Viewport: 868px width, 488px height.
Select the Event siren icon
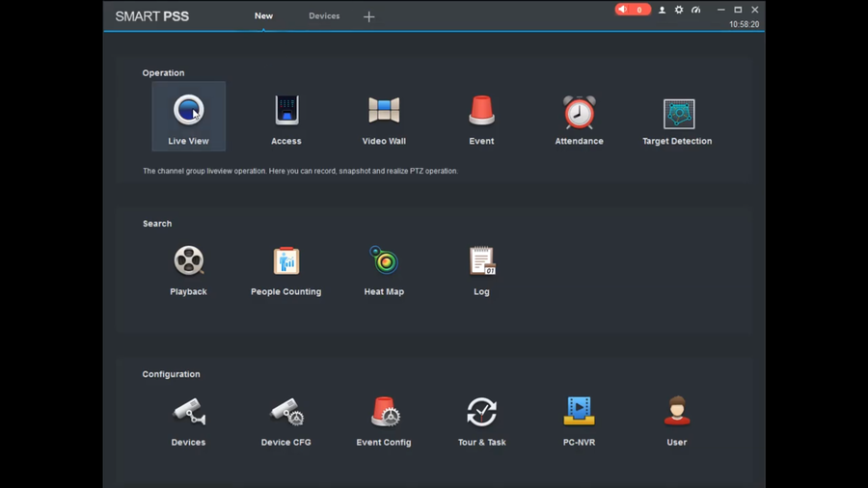tap(481, 110)
